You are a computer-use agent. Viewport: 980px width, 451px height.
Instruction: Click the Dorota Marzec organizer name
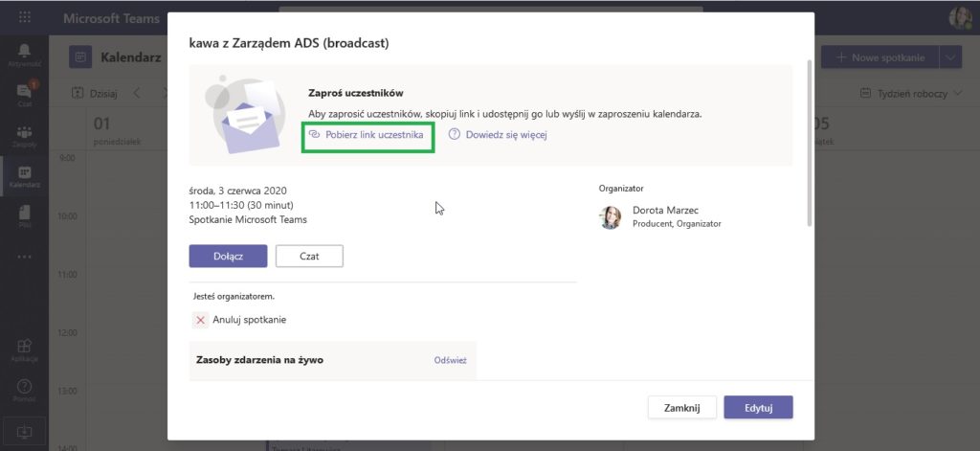(665, 210)
